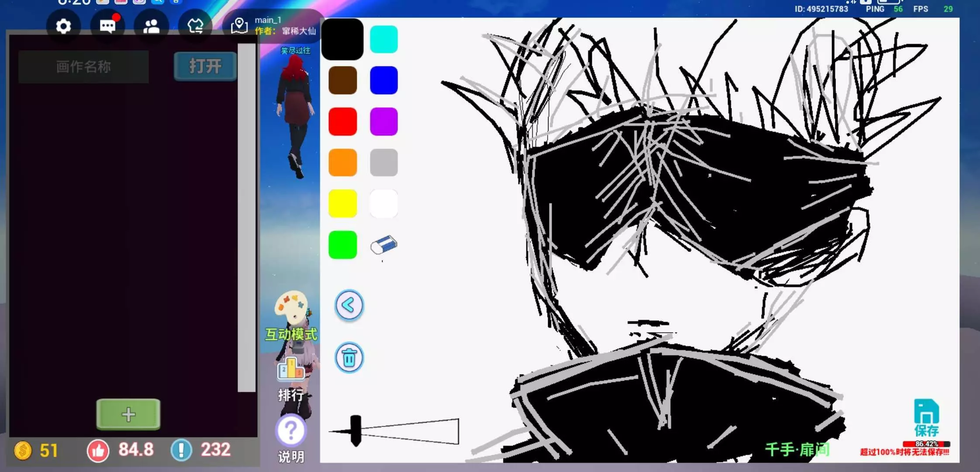Image resolution: width=980 pixels, height=472 pixels.
Task: Open the chat messages icon
Action: click(x=107, y=26)
